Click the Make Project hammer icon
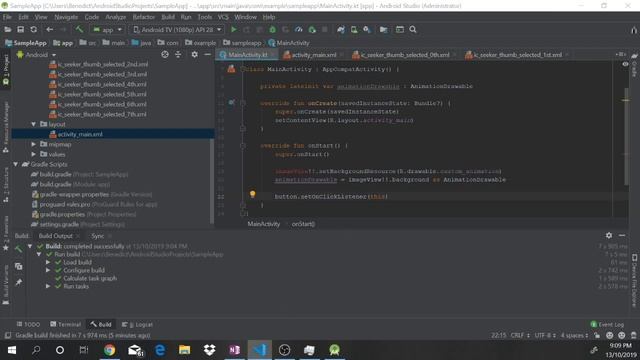Image resolution: width=640 pixels, height=360 pixels. (x=79, y=29)
